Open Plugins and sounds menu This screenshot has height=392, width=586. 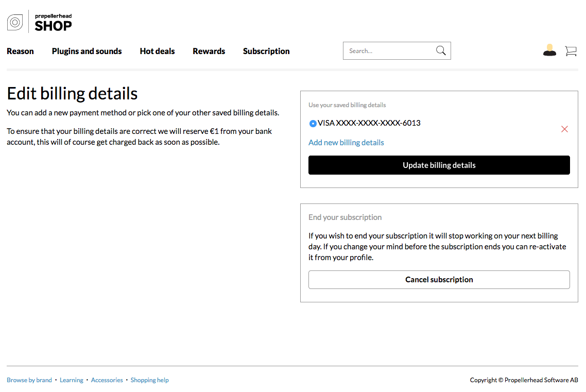[x=87, y=51]
